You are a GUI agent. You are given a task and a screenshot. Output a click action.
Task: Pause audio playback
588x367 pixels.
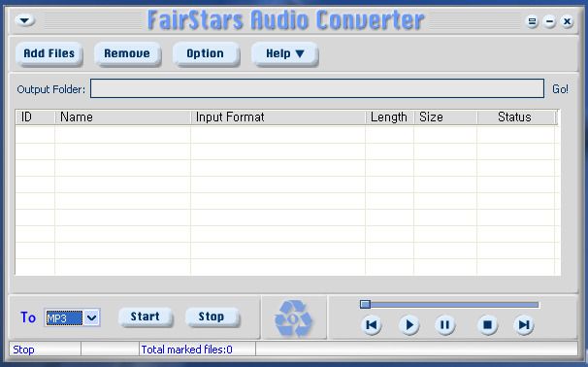click(444, 325)
